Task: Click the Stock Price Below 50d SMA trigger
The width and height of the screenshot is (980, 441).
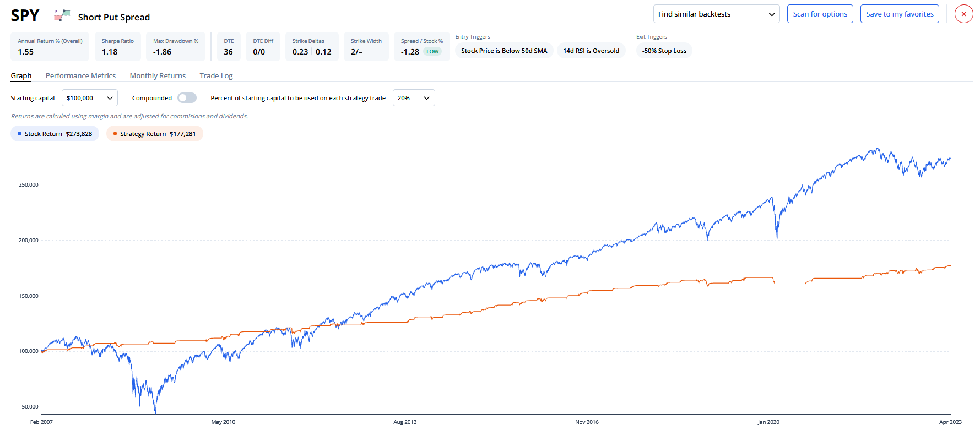Action: click(x=504, y=51)
